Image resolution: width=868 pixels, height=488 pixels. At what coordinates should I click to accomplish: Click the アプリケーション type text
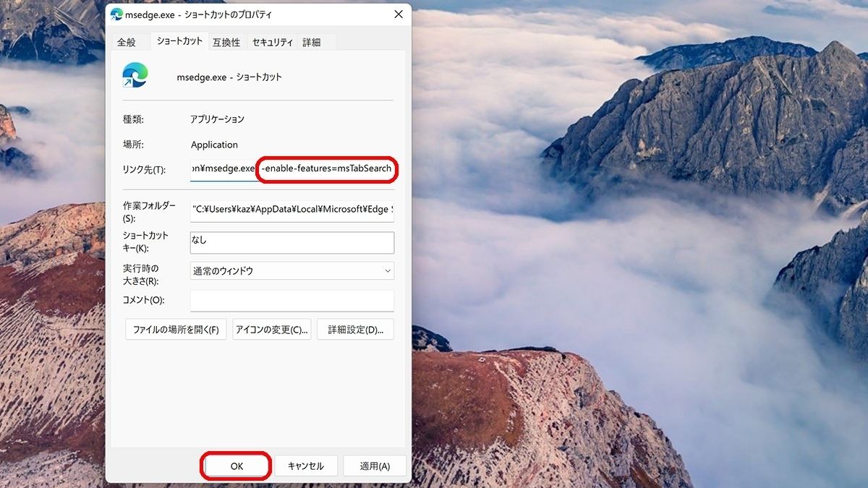point(217,119)
